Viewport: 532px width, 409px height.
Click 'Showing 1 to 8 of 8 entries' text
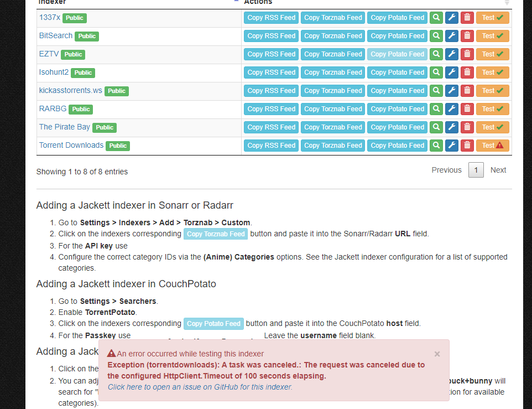82,172
